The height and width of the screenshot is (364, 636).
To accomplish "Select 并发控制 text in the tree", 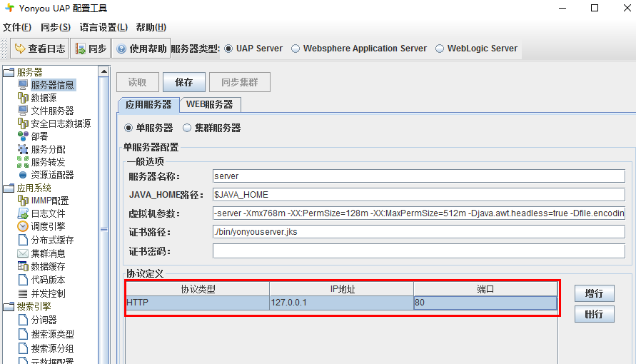I will click(x=49, y=293).
